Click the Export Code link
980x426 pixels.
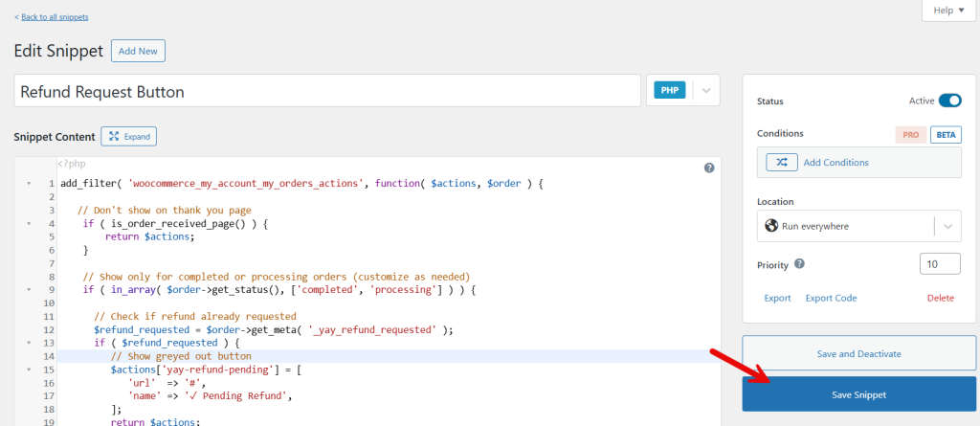coord(831,299)
